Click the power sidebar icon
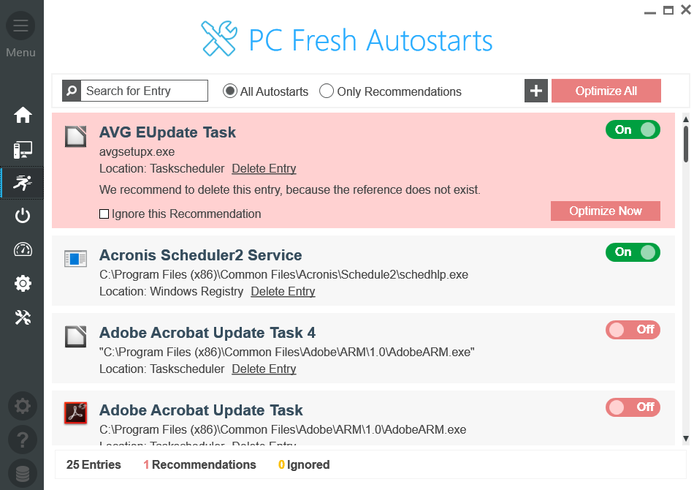This screenshot has height=490, width=694. coord(22,216)
